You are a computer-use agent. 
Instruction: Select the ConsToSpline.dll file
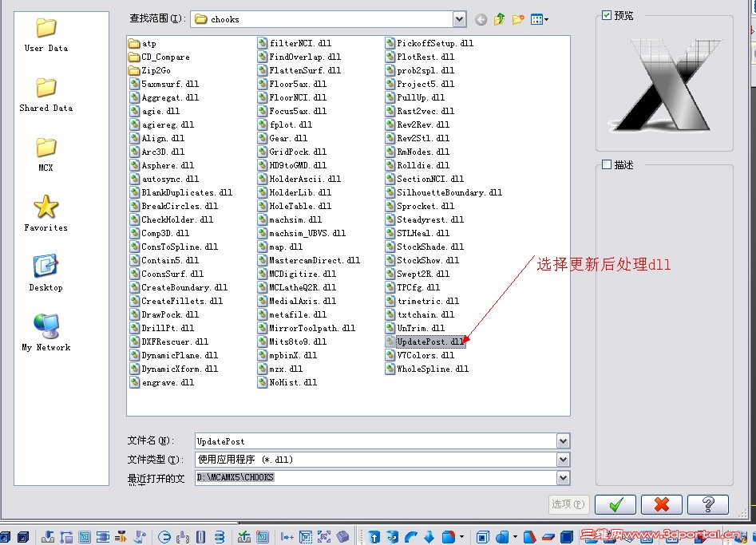click(174, 247)
